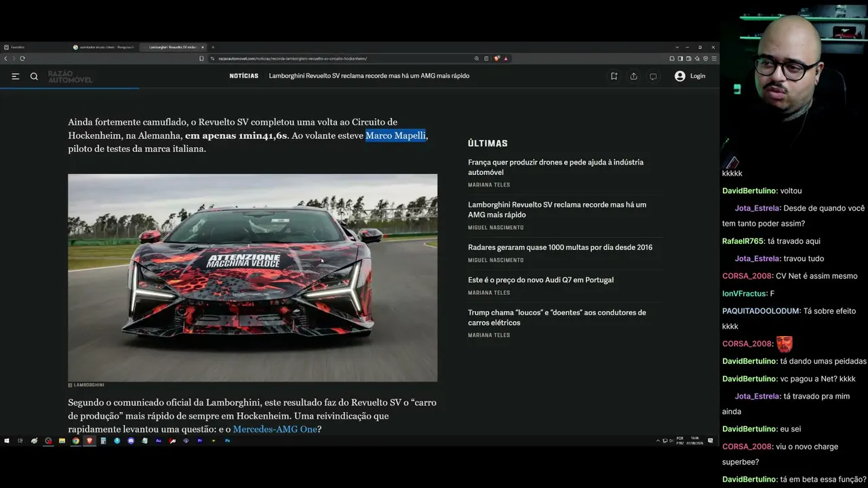
Task: Reload the page in the browser
Action: coord(22,58)
